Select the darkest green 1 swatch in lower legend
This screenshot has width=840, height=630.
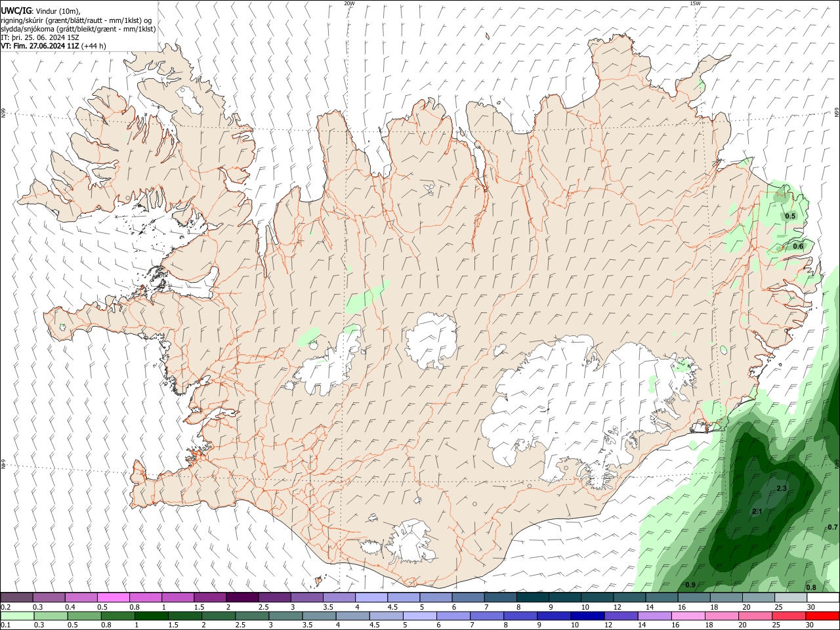click(x=151, y=616)
